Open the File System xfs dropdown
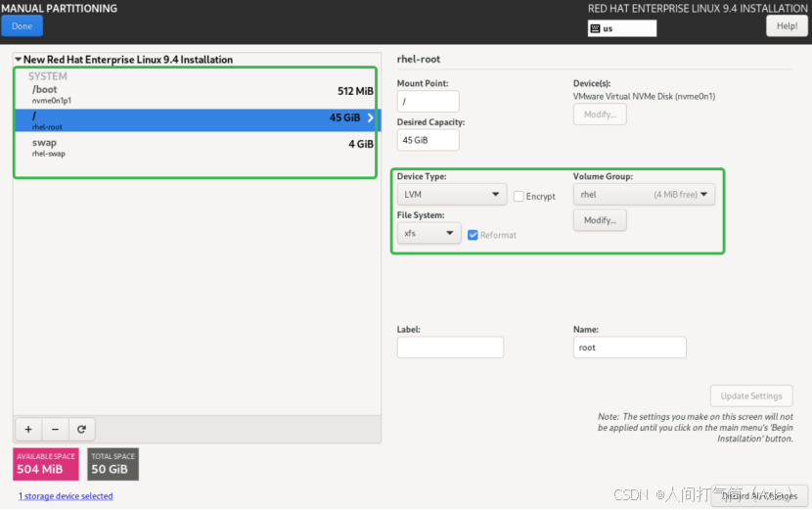The width and height of the screenshot is (812, 510). click(x=429, y=234)
